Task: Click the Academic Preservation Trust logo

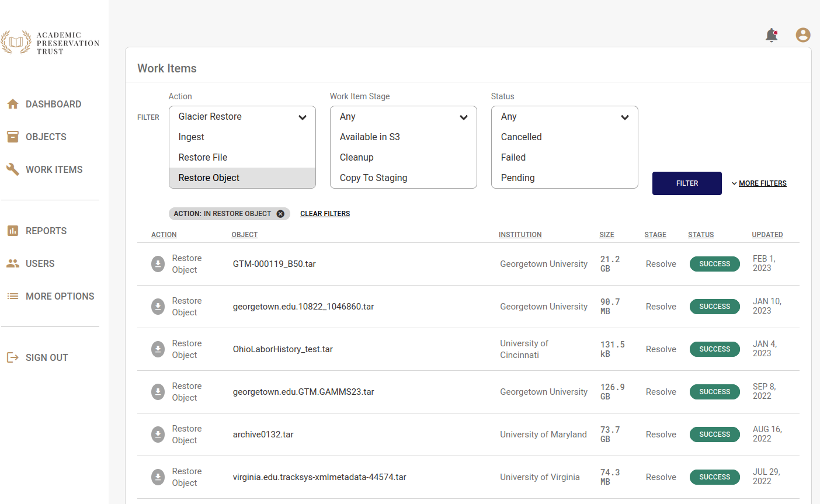Action: 50,43
